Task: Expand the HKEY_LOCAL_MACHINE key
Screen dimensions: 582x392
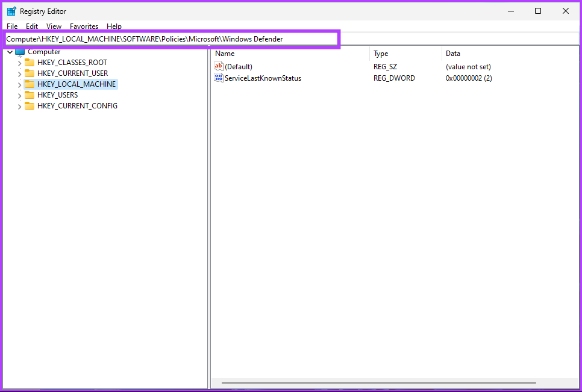Action: (19, 85)
